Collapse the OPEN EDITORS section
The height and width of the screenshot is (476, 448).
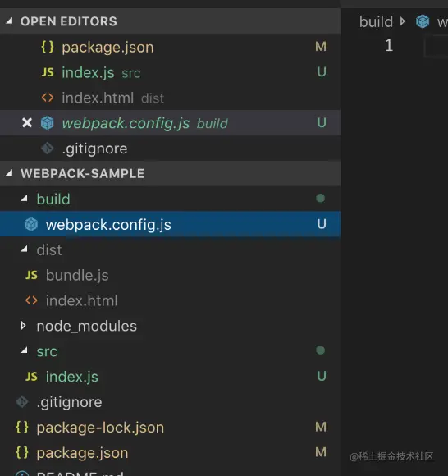(x=9, y=21)
